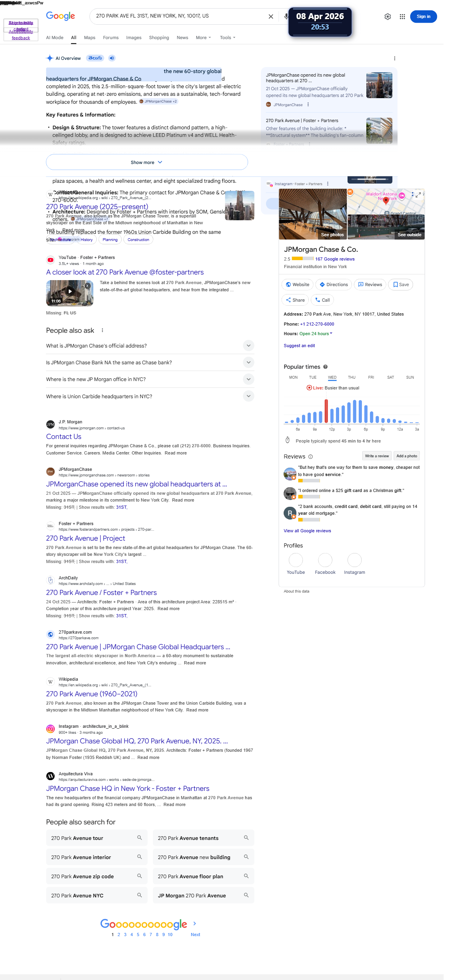Show info about Reviews
The height and width of the screenshot is (980, 449).
click(310, 456)
